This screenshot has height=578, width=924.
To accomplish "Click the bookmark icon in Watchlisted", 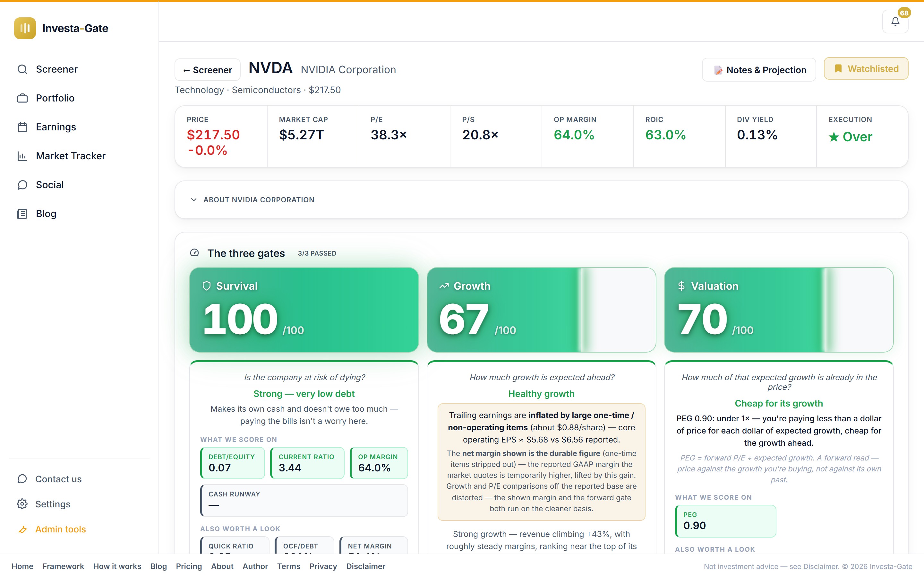I will pyautogui.click(x=838, y=69).
